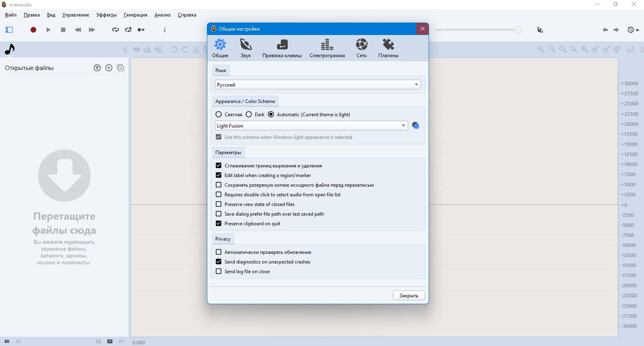
Task: Click the Stop button
Action: (63, 30)
